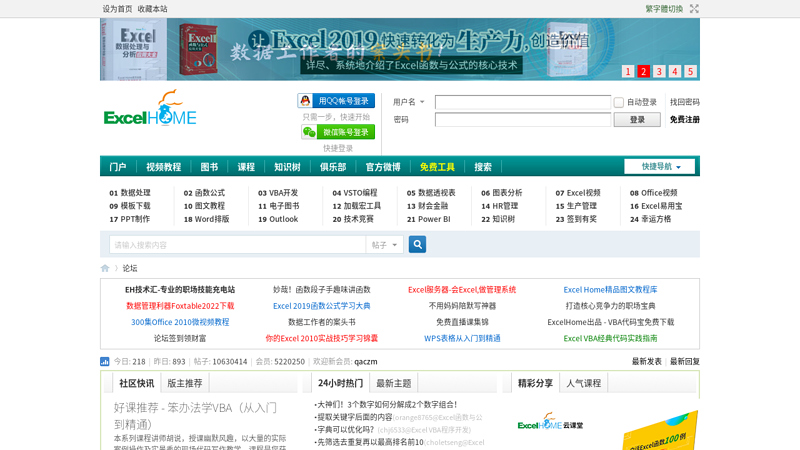Switch banner to slide 4

[674, 71]
